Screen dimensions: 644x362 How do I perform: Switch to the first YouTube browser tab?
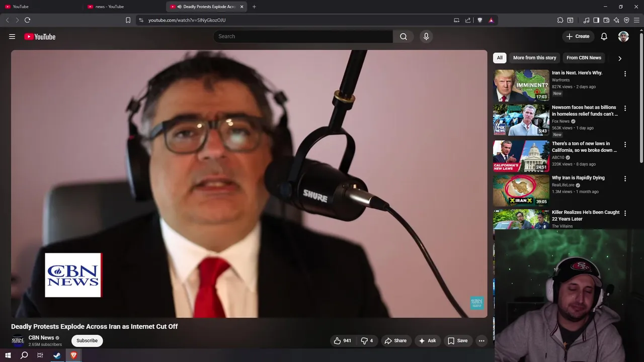[x=40, y=7]
